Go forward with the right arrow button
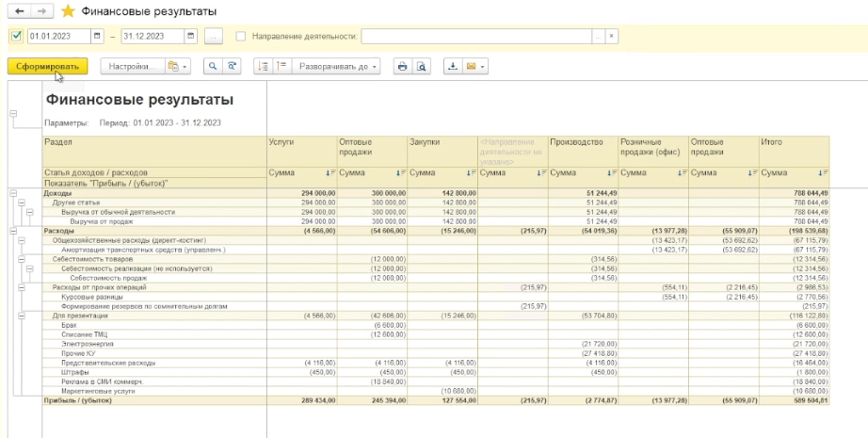Image resolution: width=868 pixels, height=438 pixels. (42, 11)
